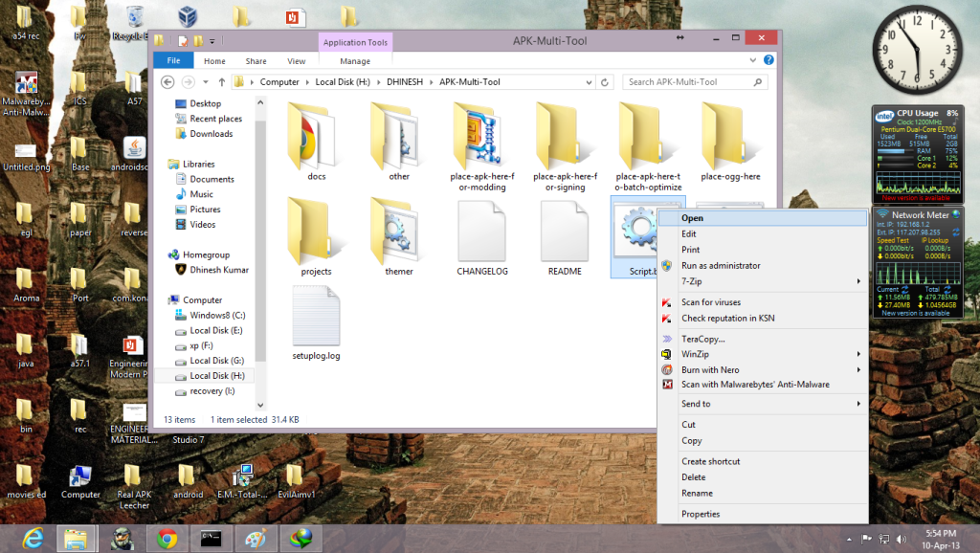
Task: Choose Open in the context menu
Action: pyautogui.click(x=763, y=218)
